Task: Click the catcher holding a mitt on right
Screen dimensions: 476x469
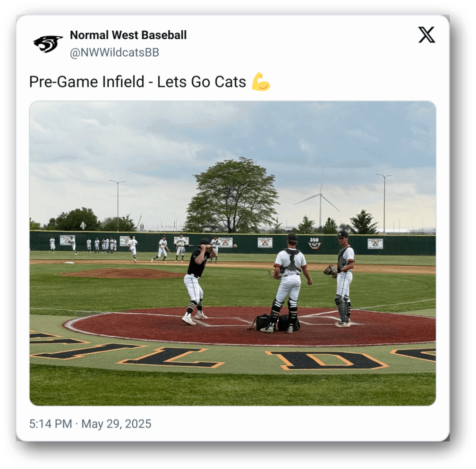Action: (344, 279)
